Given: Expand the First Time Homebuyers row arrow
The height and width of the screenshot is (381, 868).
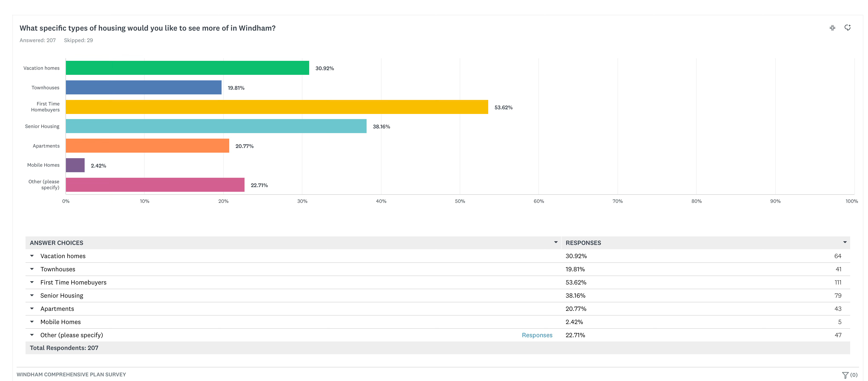Looking at the screenshot, I should point(32,282).
